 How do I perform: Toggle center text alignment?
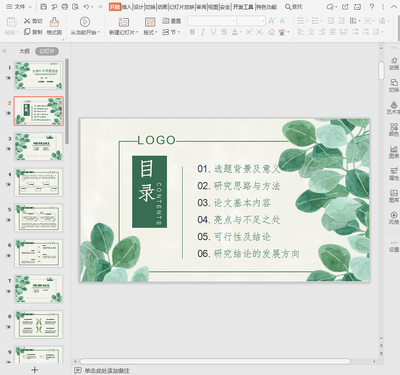[x=311, y=32]
